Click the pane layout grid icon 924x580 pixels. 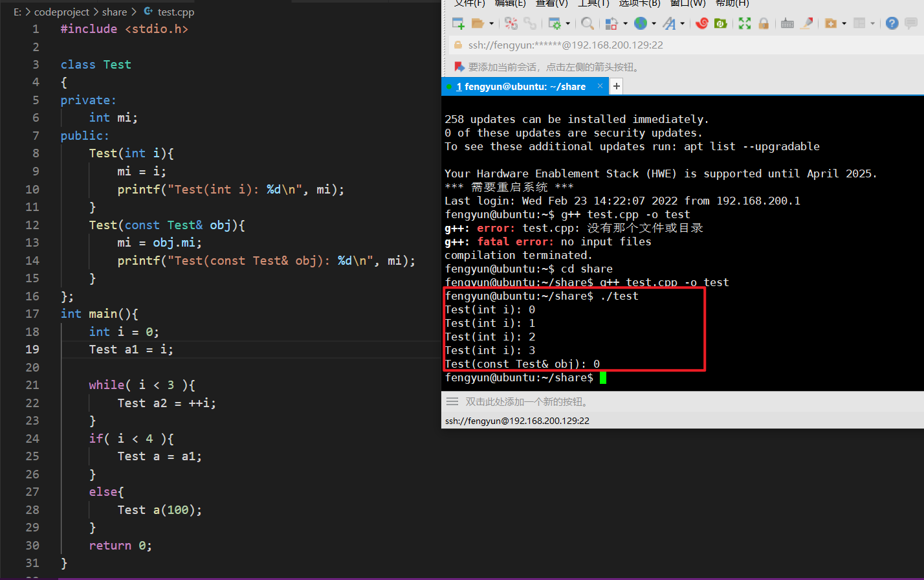pos(859,23)
